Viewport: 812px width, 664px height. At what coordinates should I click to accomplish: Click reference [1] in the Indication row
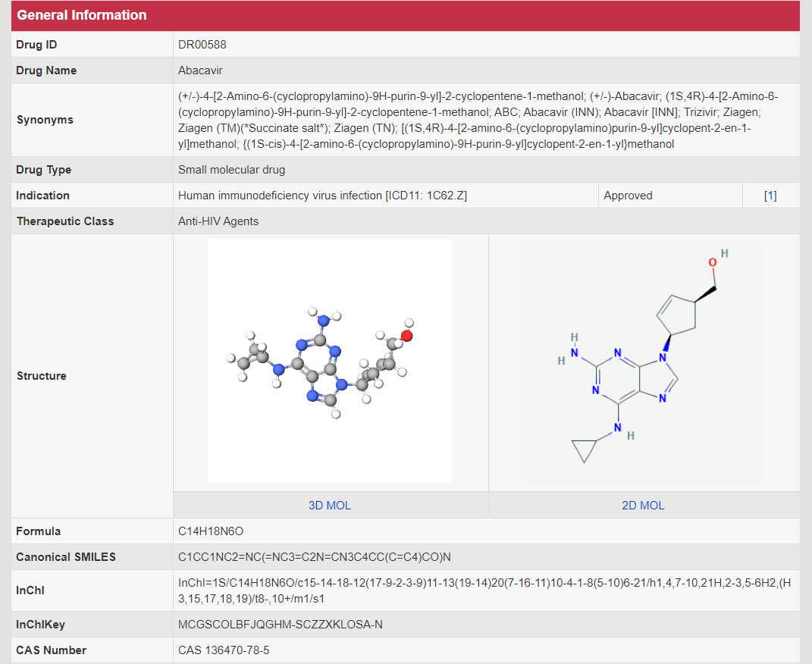click(770, 196)
